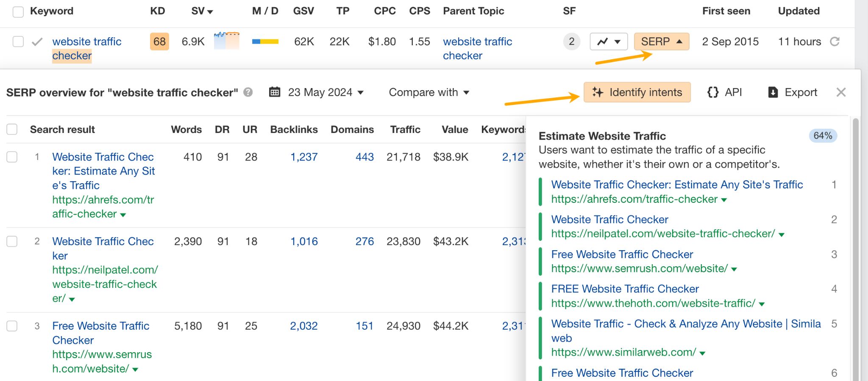This screenshot has width=868, height=381.
Task: Open the "Compare with" dropdown
Action: pyautogui.click(x=428, y=92)
